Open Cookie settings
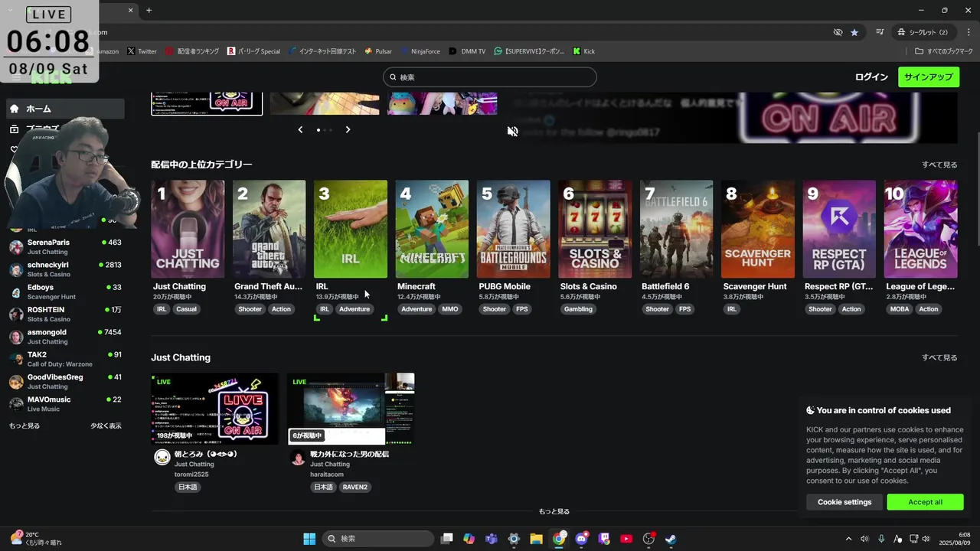Image resolution: width=980 pixels, height=551 pixels. (x=844, y=502)
